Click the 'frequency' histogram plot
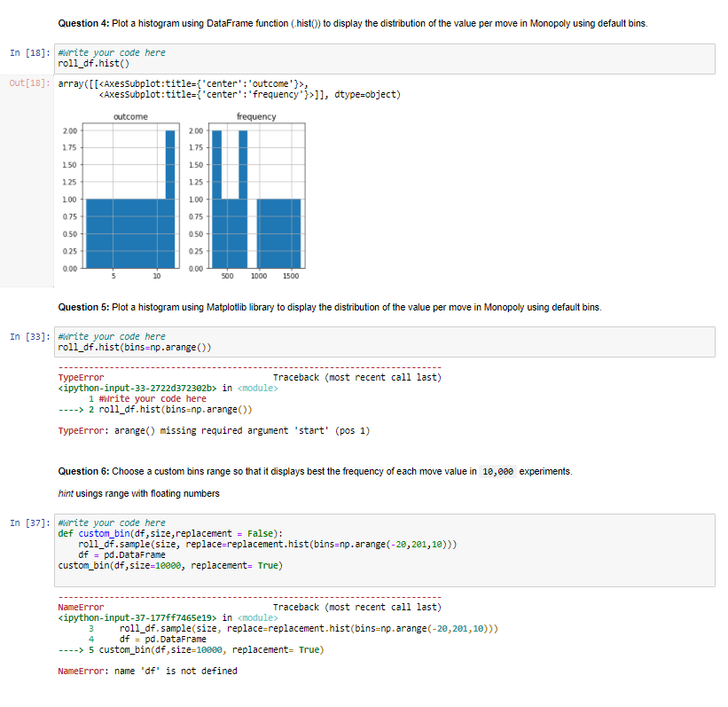The image size is (728, 707). click(x=257, y=195)
